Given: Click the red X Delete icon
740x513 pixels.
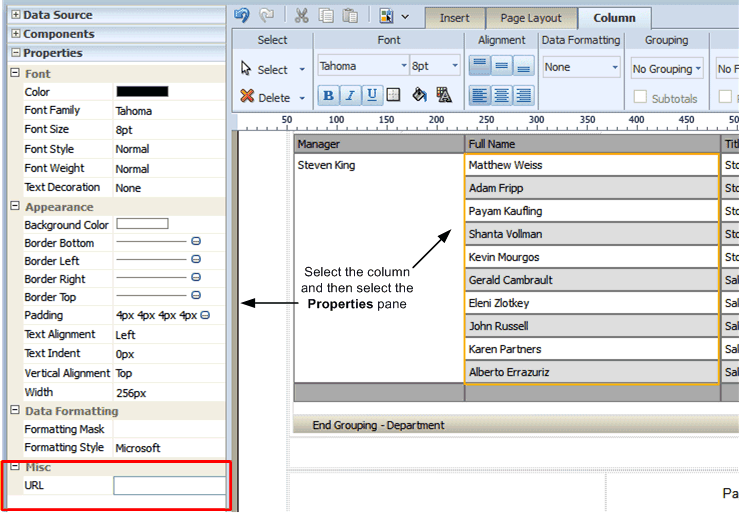Looking at the screenshot, I should pos(247,96).
